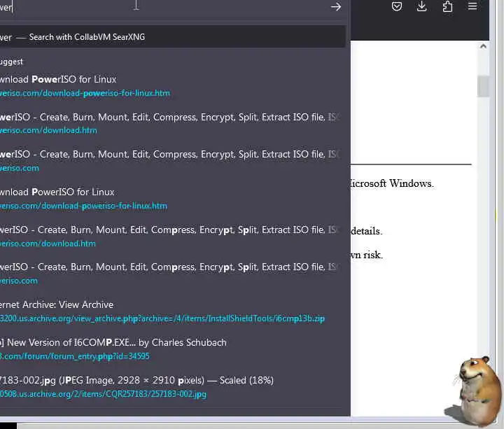Open last poweriso.com URL suggestion
The image size is (504, 429).
(19, 281)
